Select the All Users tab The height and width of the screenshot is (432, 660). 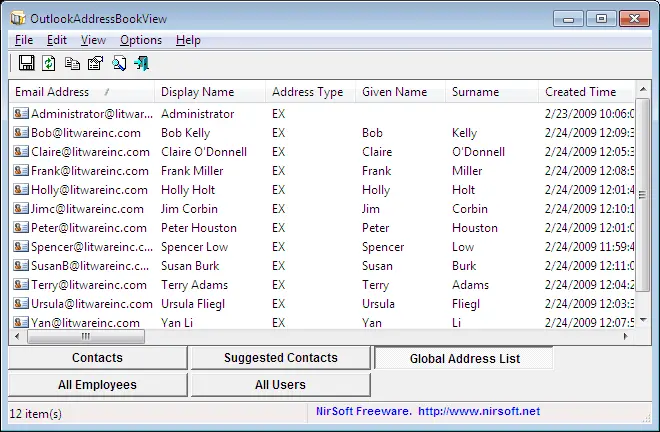click(x=280, y=385)
